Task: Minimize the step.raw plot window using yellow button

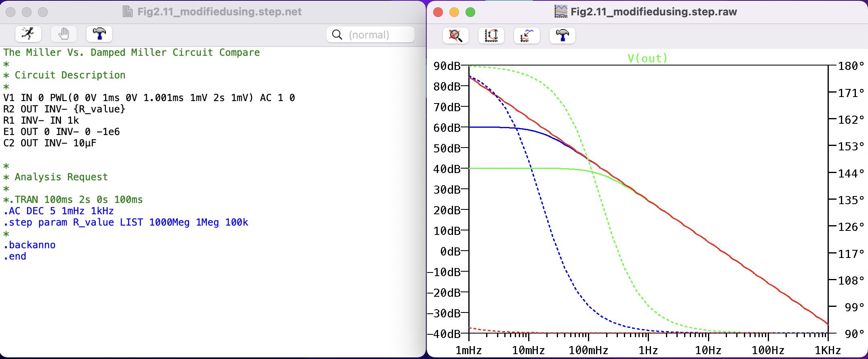Action: (454, 12)
